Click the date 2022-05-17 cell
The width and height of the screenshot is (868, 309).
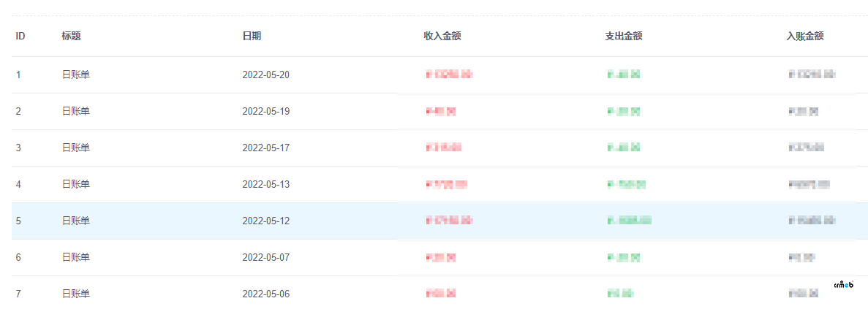coord(265,148)
